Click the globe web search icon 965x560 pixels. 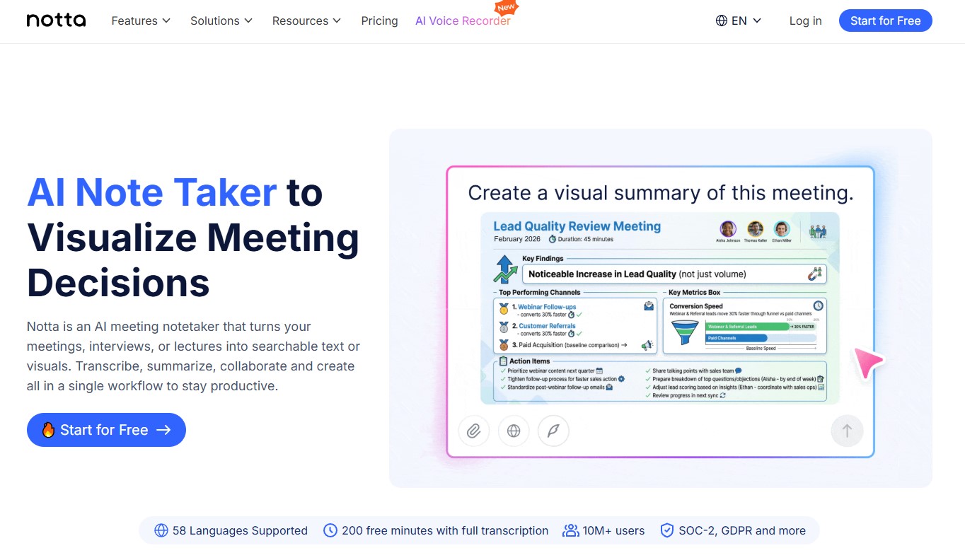(514, 431)
